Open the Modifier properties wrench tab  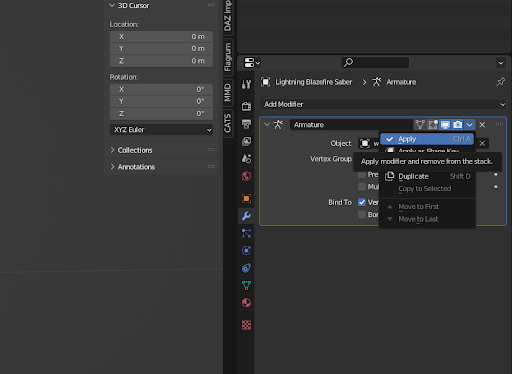tap(246, 216)
